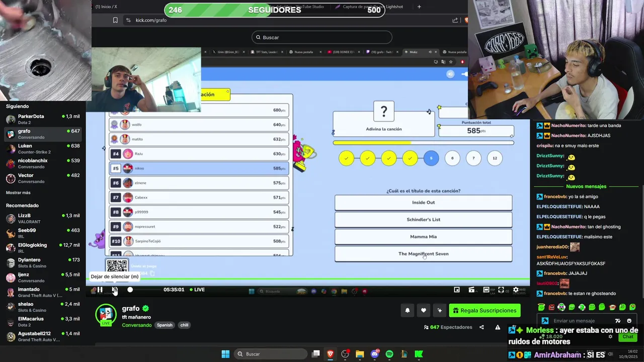Open Brave browser from the taskbar
The height and width of the screenshot is (362, 644).
tap(330, 354)
